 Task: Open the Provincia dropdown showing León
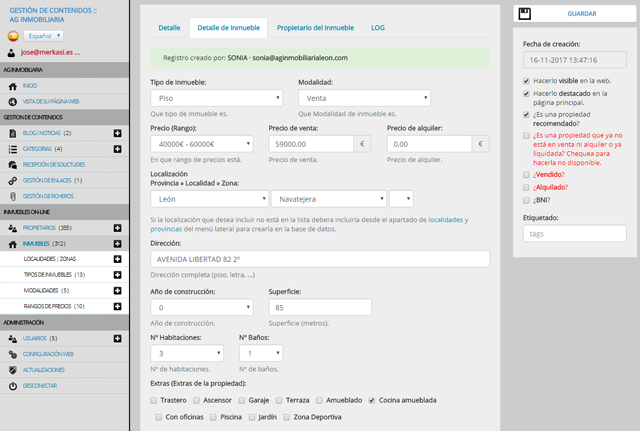pos(209,199)
